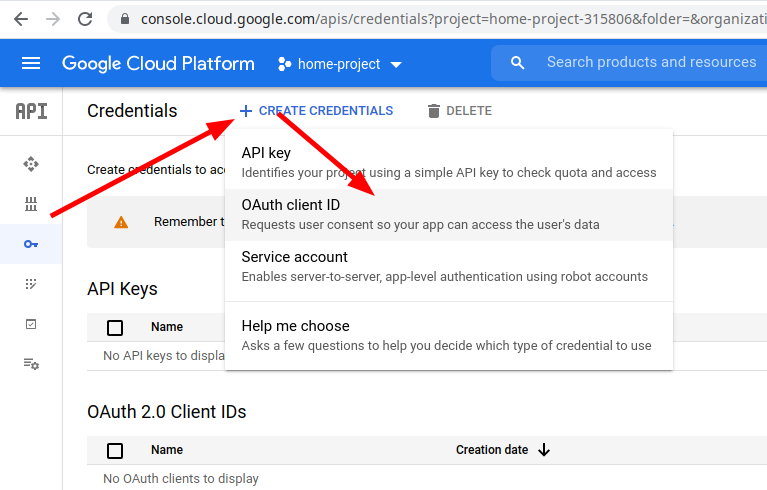Select the Credentials key sidebar icon

31,244
